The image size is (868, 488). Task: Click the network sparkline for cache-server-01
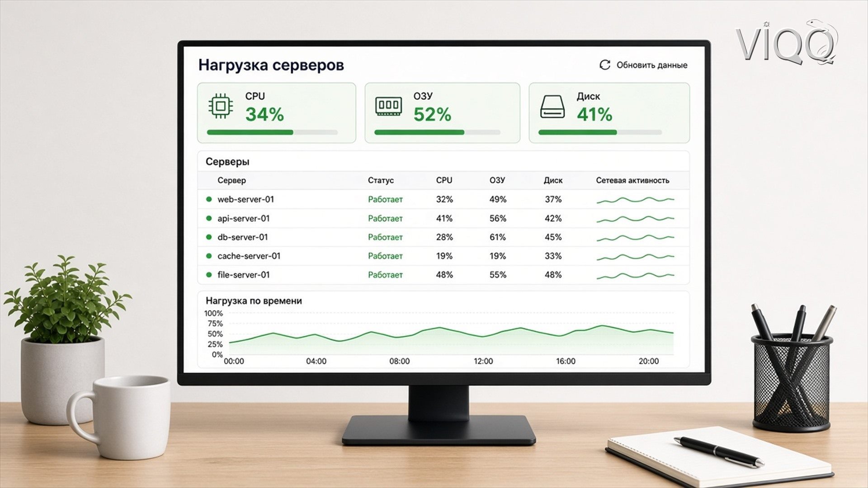point(635,257)
